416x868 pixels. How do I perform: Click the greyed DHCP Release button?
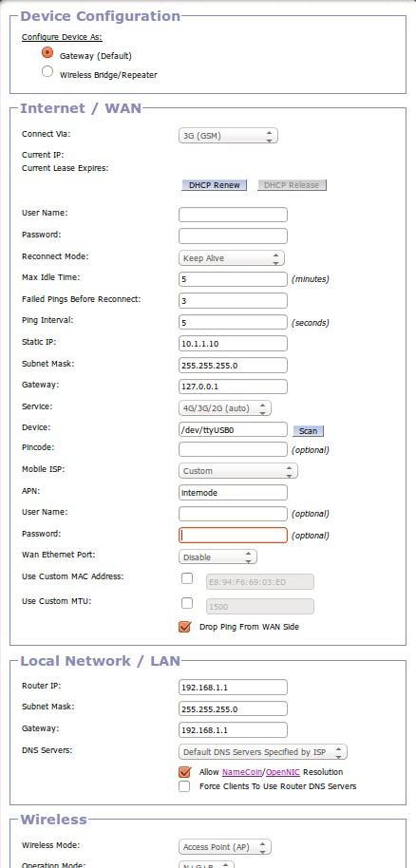(292, 185)
